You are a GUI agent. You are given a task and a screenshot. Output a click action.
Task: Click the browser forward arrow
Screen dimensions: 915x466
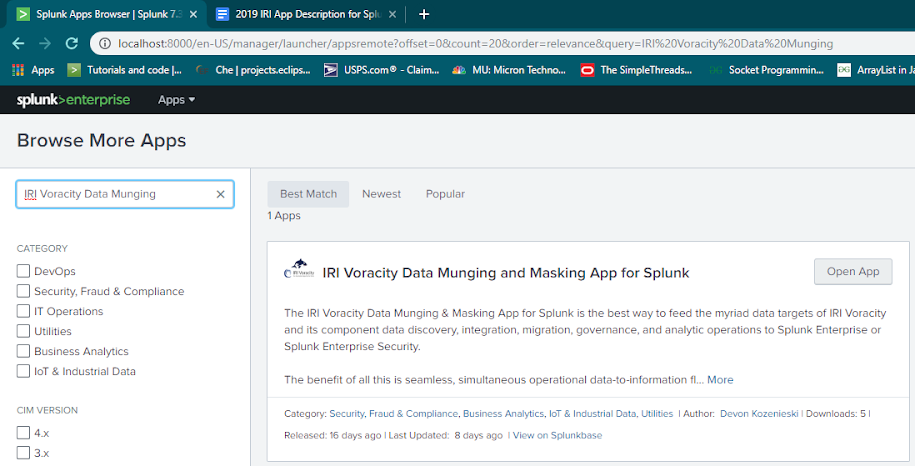45,43
